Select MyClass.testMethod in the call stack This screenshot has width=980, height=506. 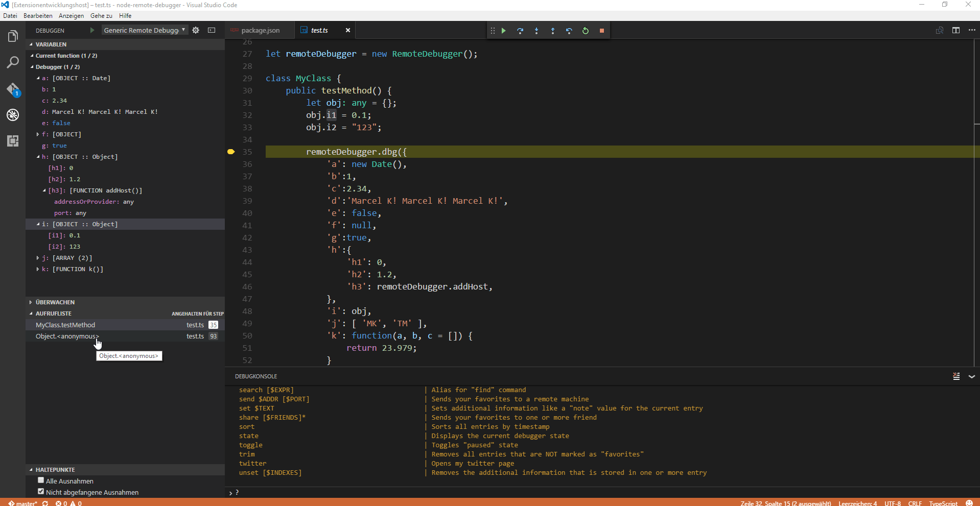[65, 325]
